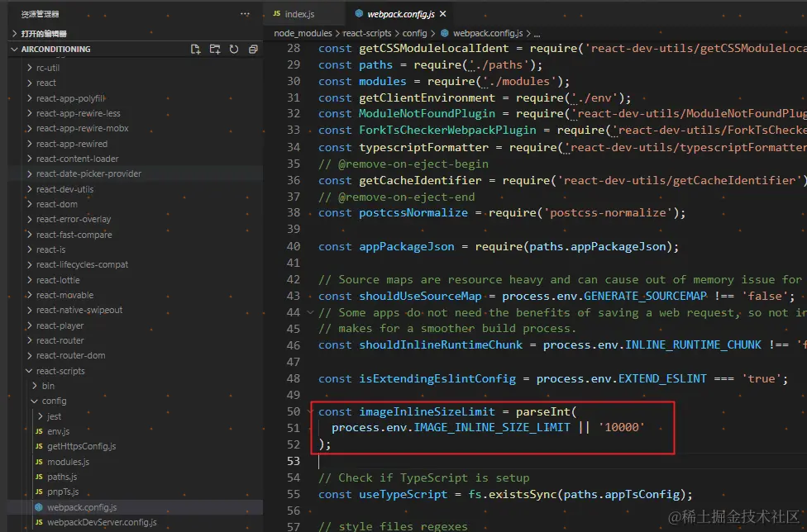The image size is (807, 532).
Task: Open the react-content-loader folder
Action: (x=77, y=159)
